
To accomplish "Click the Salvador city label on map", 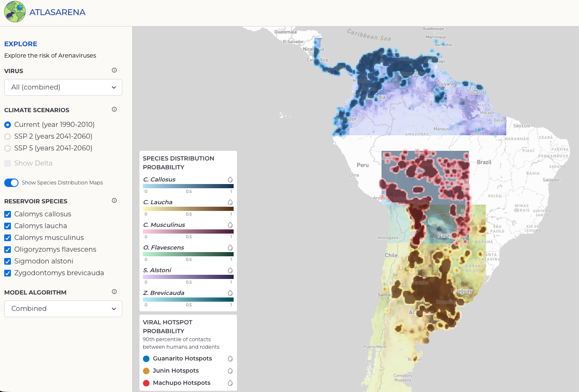I will [x=551, y=180].
